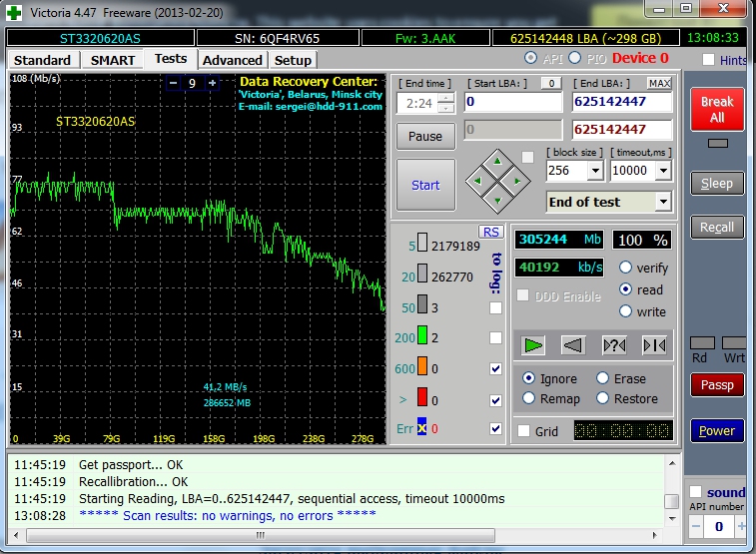The height and width of the screenshot is (554, 756).
Task: Enable the Grid checkbox
Action: (523, 431)
